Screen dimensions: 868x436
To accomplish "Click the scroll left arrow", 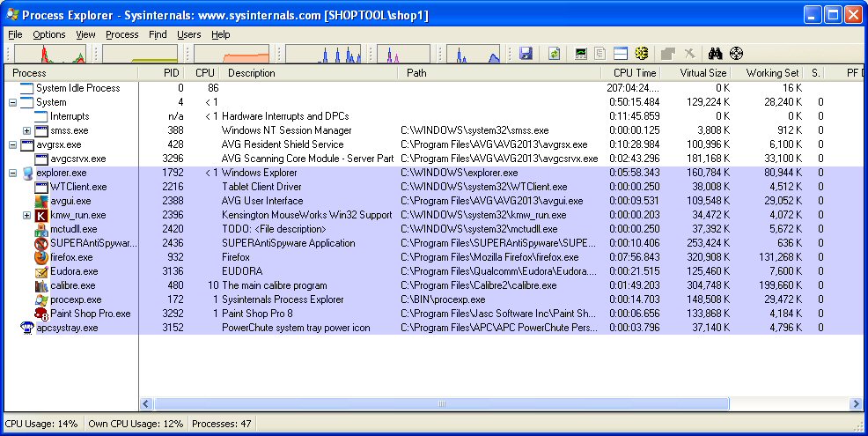I will tap(146, 404).
